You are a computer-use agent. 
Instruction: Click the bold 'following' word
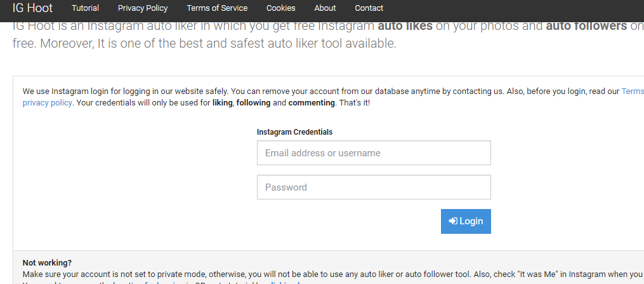coord(253,103)
